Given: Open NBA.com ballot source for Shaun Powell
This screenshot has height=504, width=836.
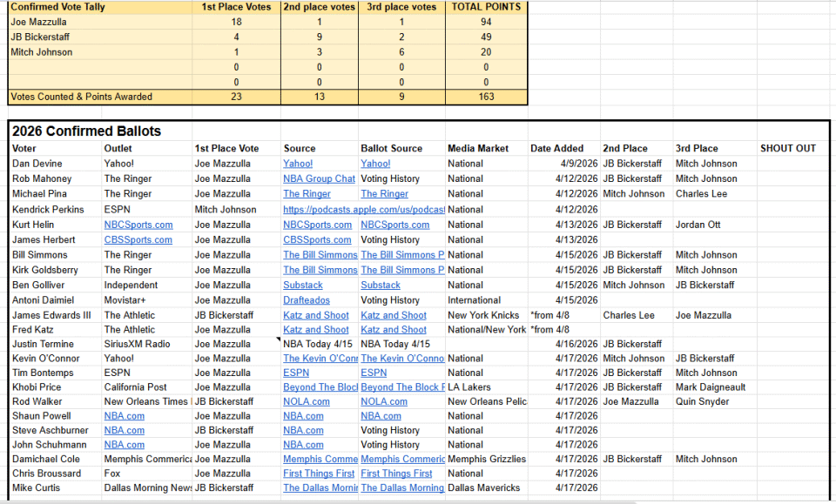Looking at the screenshot, I should [381, 416].
